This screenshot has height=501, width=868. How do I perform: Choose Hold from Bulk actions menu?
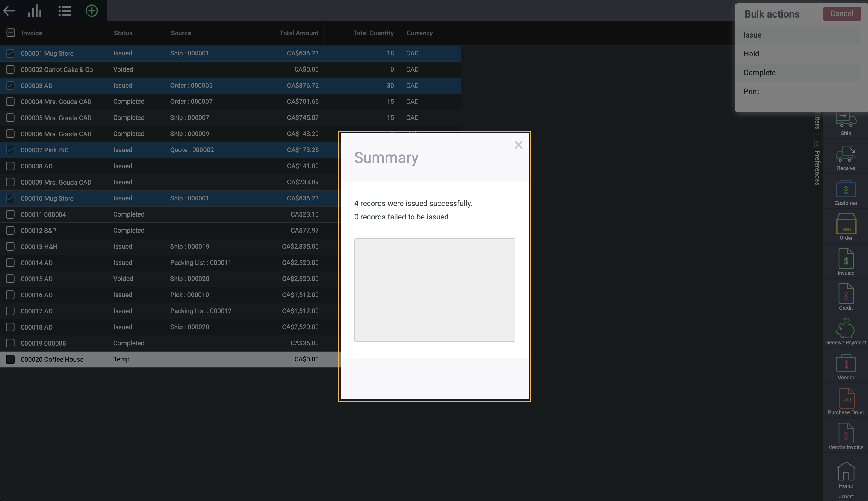pos(751,54)
